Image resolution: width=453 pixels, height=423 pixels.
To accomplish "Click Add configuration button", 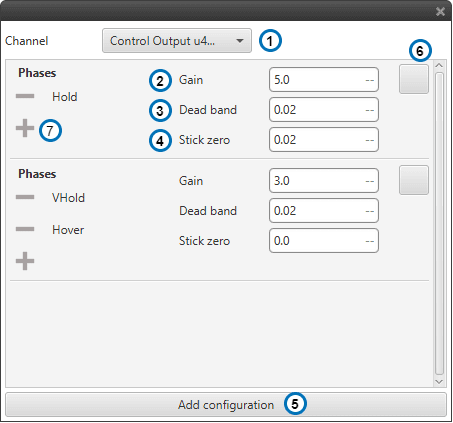I will pyautogui.click(x=226, y=405).
